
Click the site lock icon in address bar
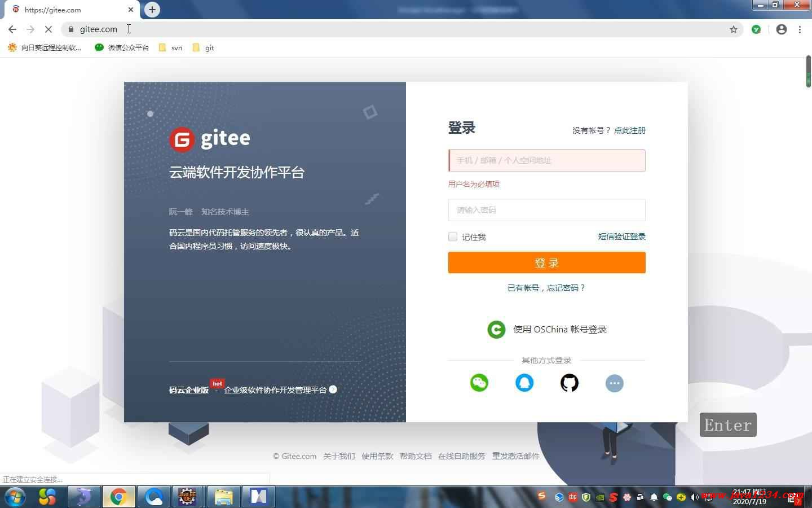pos(71,29)
